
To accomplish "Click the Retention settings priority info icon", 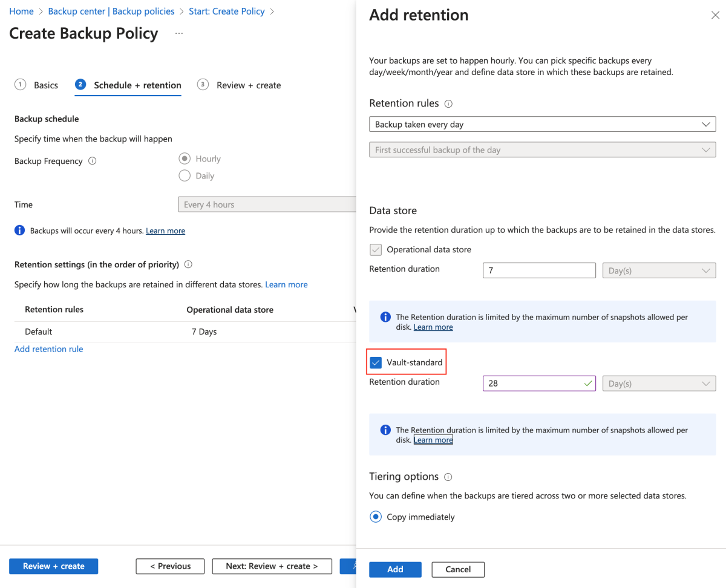I will [189, 264].
